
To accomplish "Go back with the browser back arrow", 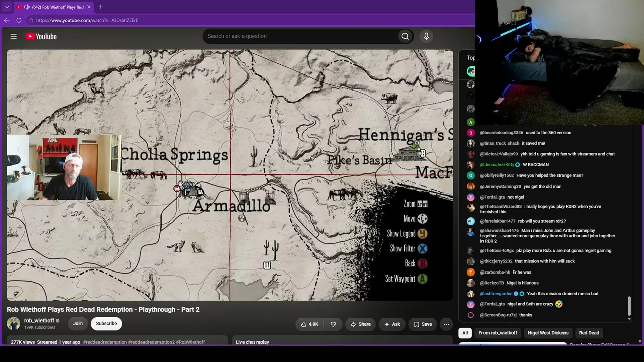I will (x=7, y=20).
